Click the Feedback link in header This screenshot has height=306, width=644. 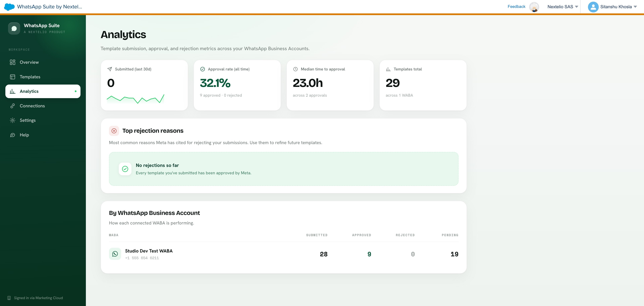point(516,7)
